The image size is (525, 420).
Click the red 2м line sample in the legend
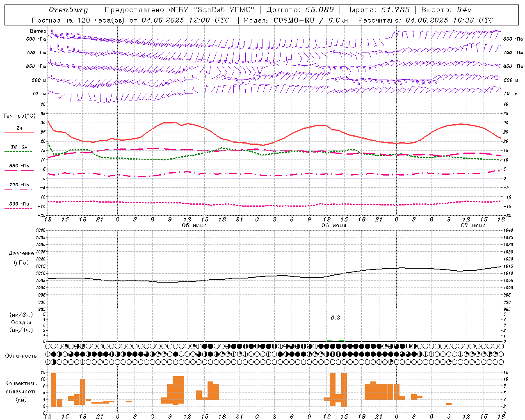tap(19, 132)
